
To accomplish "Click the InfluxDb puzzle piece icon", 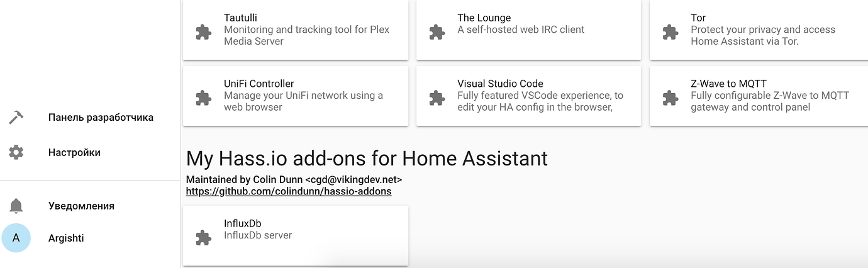I will [203, 237].
